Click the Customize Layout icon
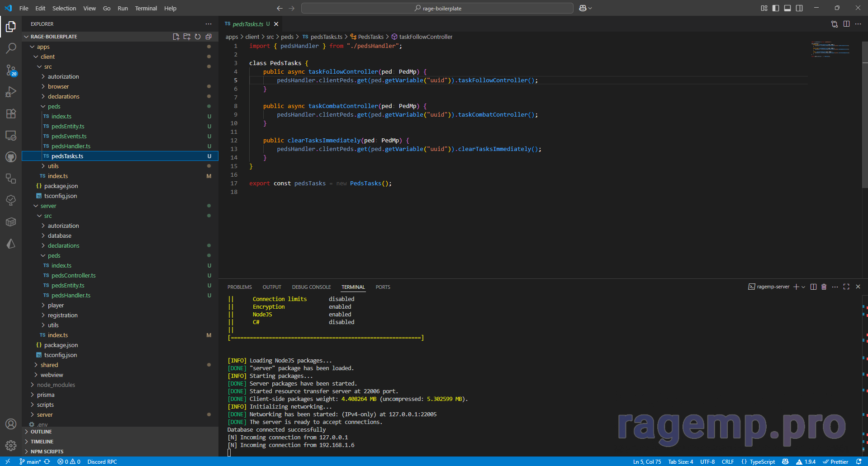868x466 pixels. [x=764, y=8]
